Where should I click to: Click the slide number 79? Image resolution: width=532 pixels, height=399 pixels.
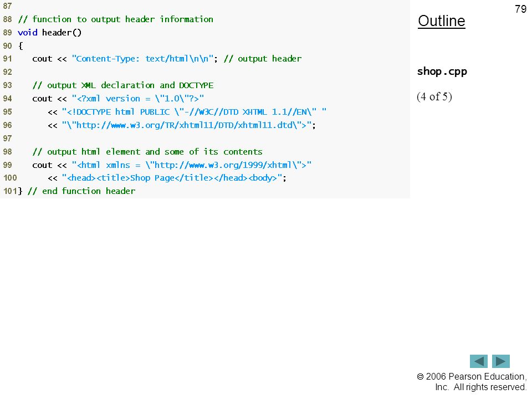520,9
